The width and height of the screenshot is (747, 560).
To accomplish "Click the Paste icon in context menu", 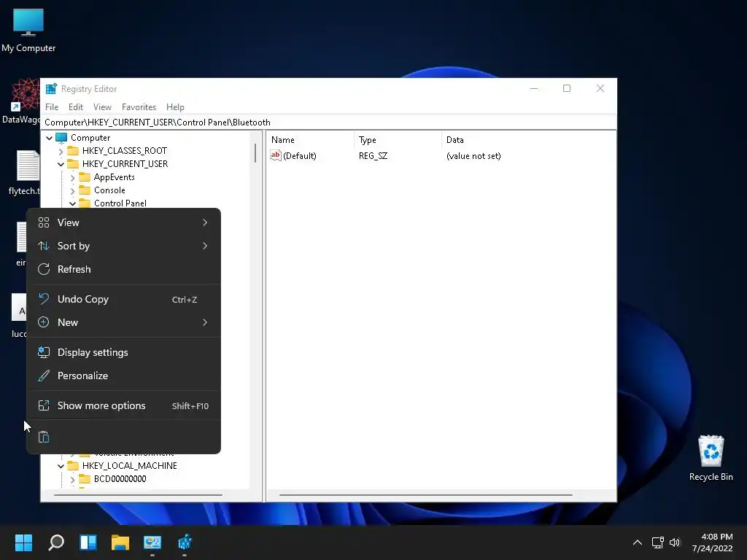I will [44, 437].
